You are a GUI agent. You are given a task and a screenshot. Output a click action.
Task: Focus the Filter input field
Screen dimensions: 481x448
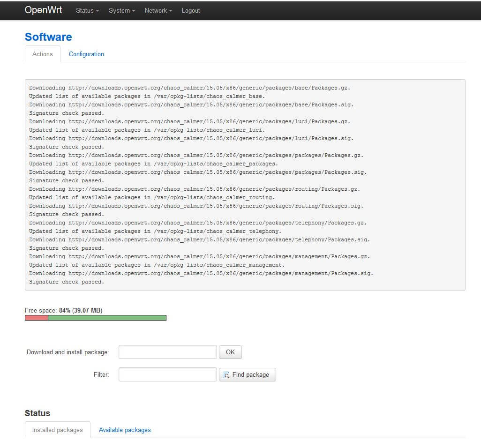point(167,375)
